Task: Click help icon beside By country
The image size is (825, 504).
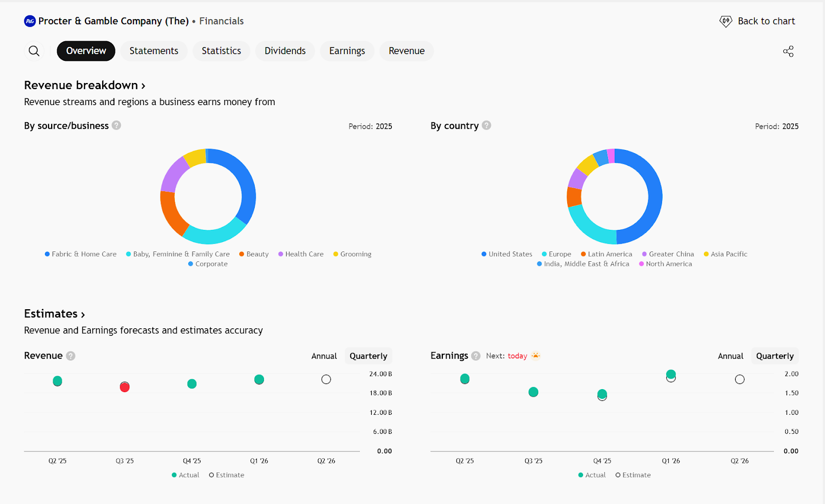Action: point(486,125)
